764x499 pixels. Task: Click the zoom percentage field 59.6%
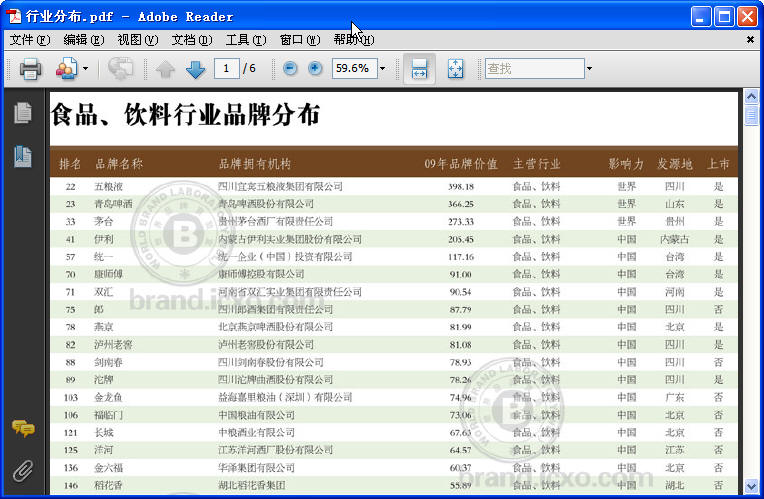tap(354, 68)
